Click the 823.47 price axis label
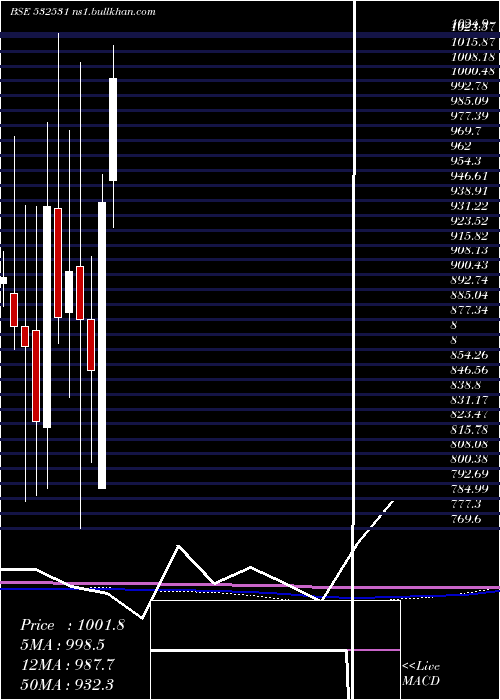This screenshot has height=700, width=500. [x=469, y=414]
